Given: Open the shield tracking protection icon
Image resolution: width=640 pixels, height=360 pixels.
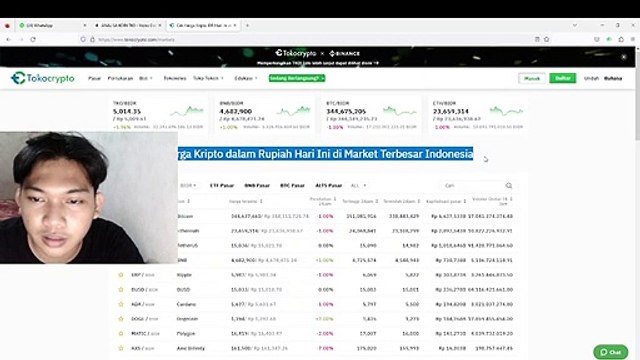Looking at the screenshot, I should 83,40.
